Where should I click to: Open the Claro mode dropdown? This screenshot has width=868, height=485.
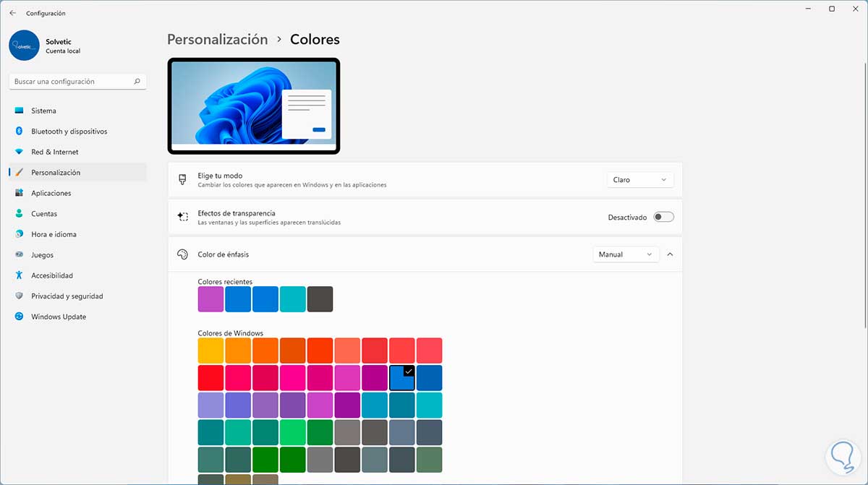point(640,180)
